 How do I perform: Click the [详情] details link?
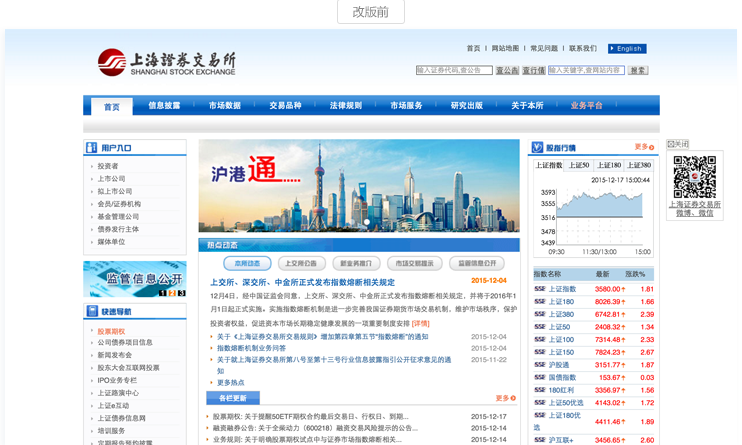(x=421, y=323)
